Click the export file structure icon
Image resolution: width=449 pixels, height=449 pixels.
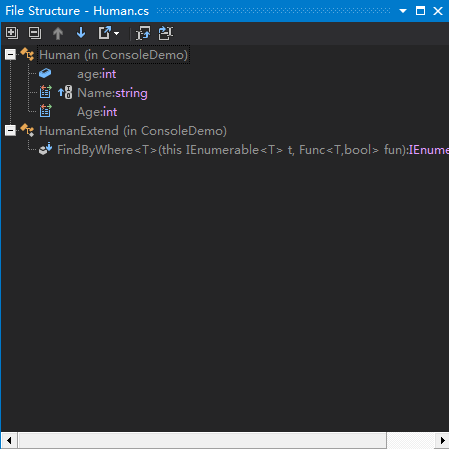(104, 33)
